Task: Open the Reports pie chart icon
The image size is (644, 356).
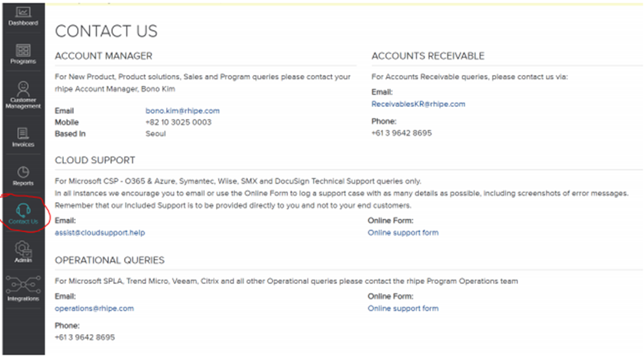Action: (x=23, y=171)
